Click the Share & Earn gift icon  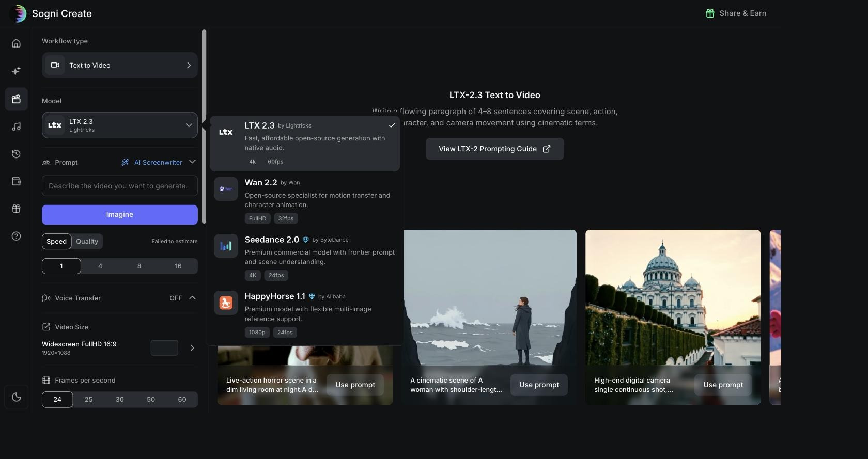tap(710, 13)
